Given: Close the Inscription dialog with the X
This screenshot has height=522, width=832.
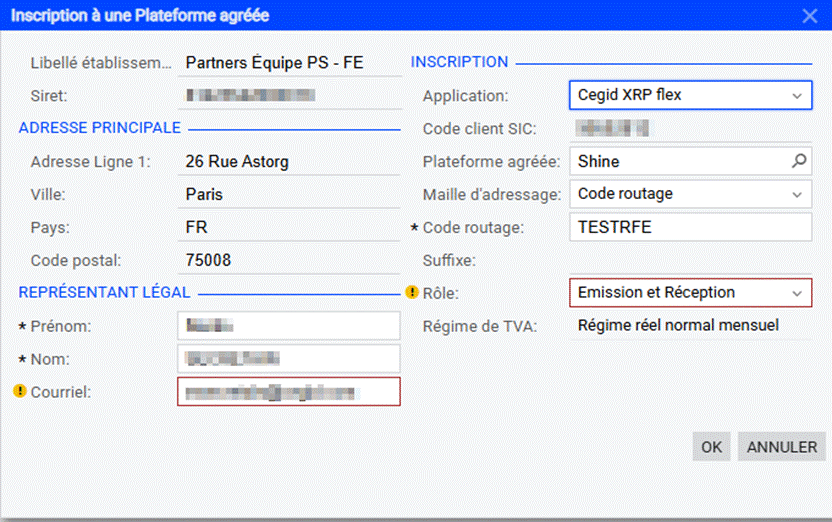Looking at the screenshot, I should (x=810, y=16).
